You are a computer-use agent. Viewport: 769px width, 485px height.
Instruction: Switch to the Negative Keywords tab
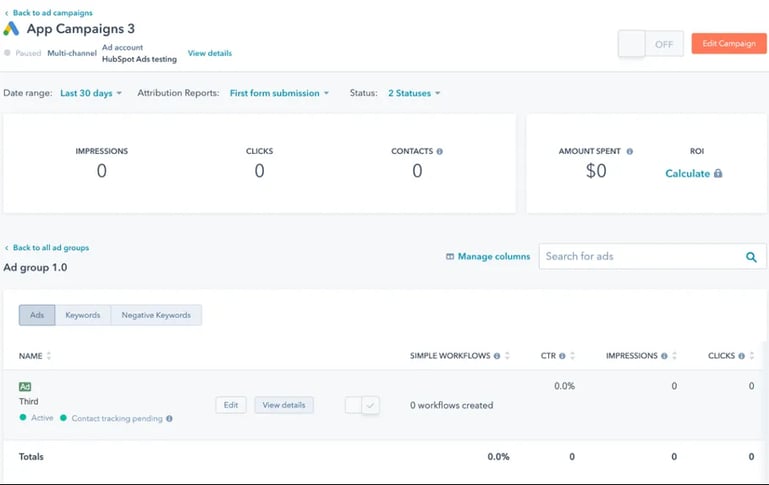pos(156,315)
